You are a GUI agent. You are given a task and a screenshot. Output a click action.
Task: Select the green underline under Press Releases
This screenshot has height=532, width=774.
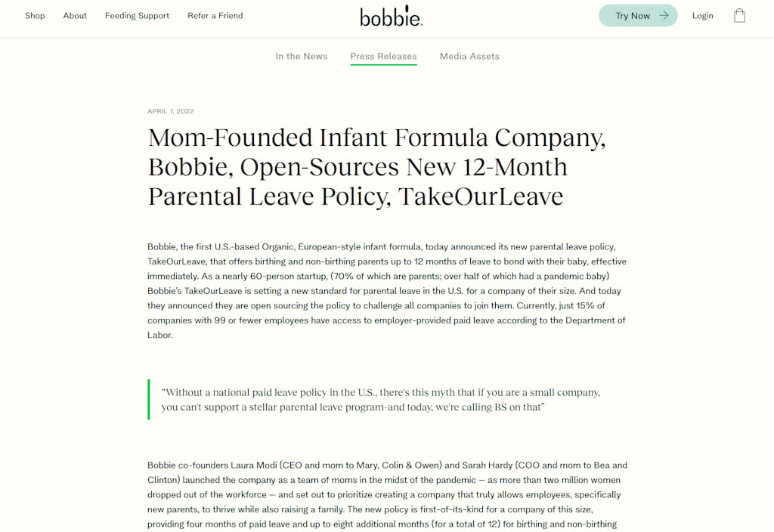pos(383,66)
